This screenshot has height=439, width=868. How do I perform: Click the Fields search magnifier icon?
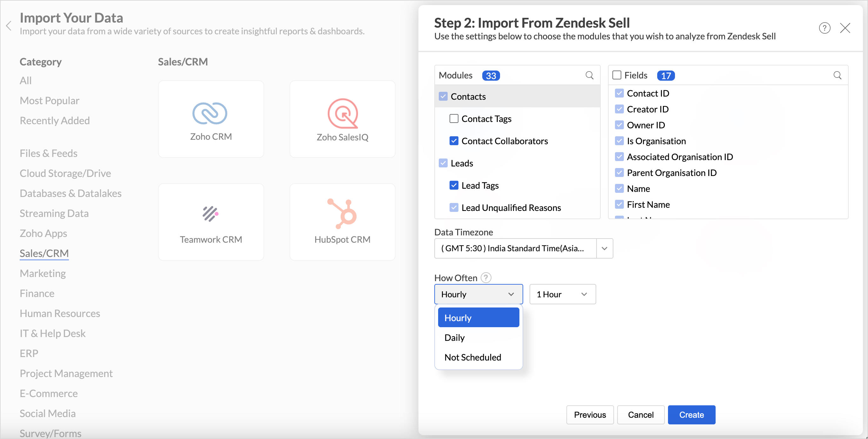point(837,75)
